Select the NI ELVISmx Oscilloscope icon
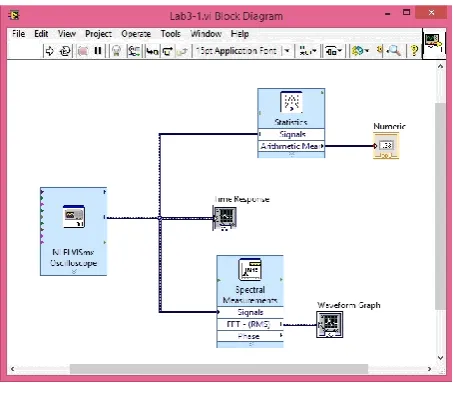 (74, 217)
